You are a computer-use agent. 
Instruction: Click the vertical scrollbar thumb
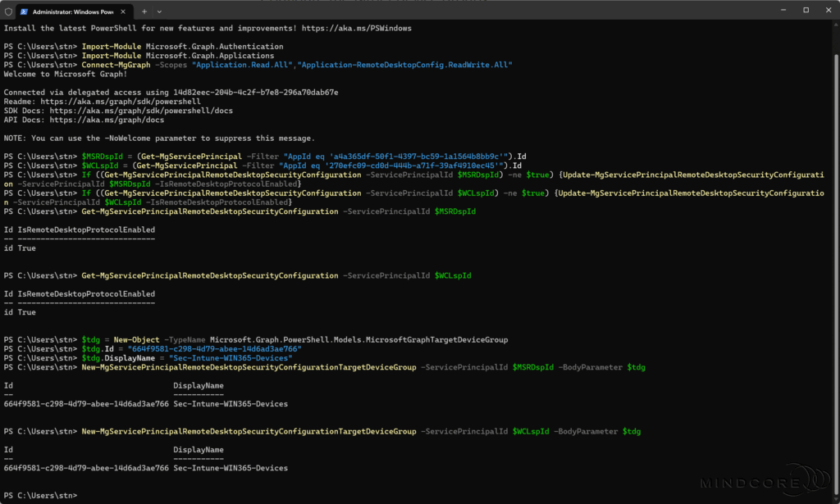836,273
